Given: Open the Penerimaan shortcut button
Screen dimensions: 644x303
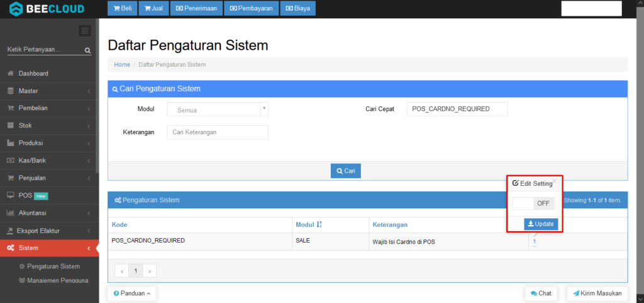Looking at the screenshot, I should click(196, 8).
